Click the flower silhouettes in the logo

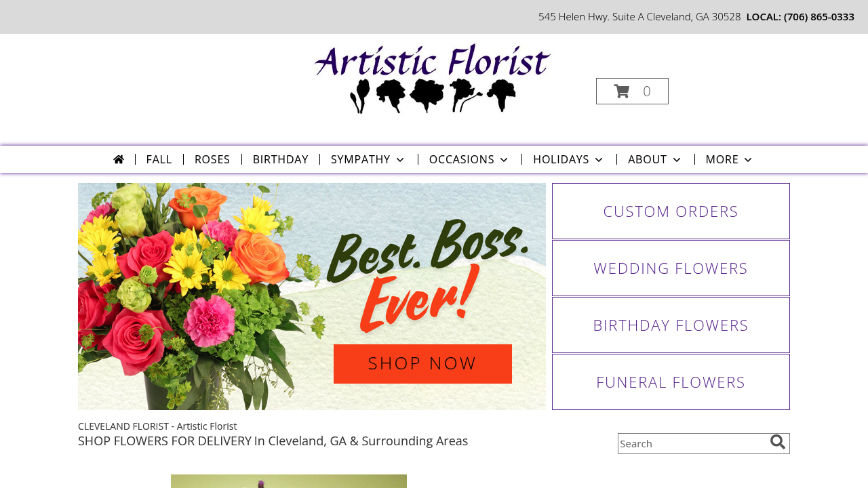click(432, 95)
